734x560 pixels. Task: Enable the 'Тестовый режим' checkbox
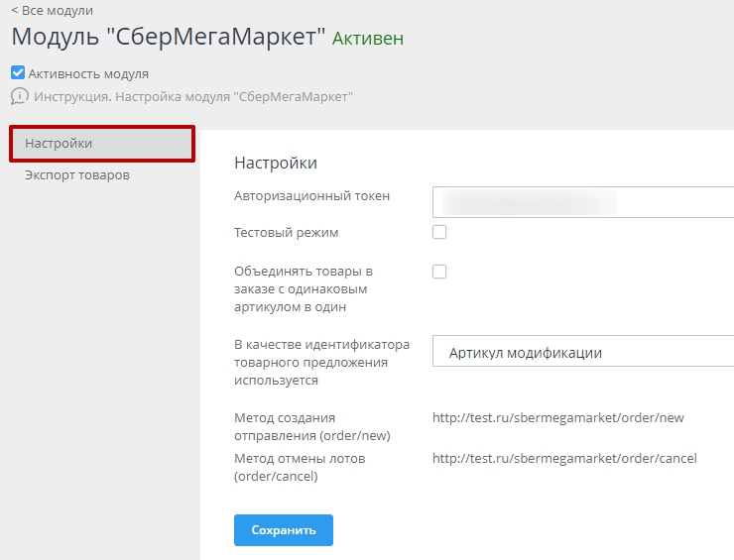click(439, 232)
